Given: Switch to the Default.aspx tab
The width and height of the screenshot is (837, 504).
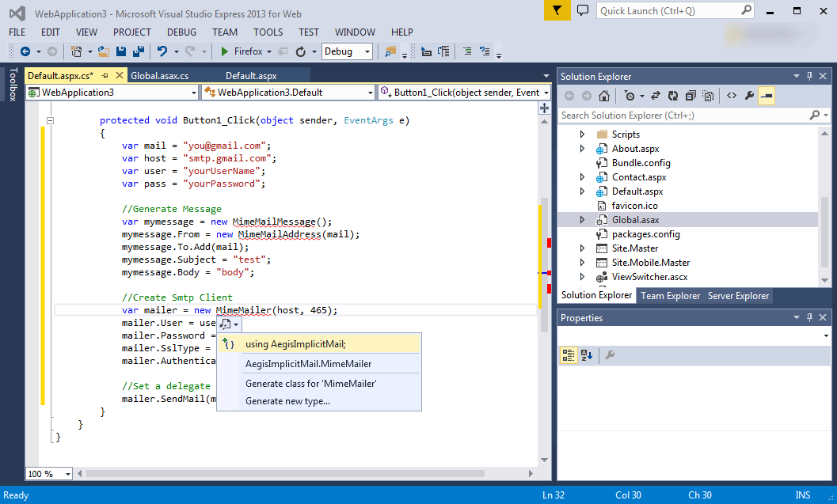Looking at the screenshot, I should [x=251, y=76].
